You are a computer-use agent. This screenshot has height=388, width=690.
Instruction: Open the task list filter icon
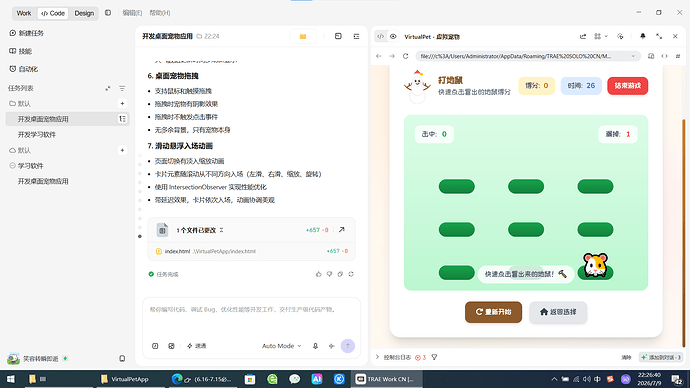[122, 88]
